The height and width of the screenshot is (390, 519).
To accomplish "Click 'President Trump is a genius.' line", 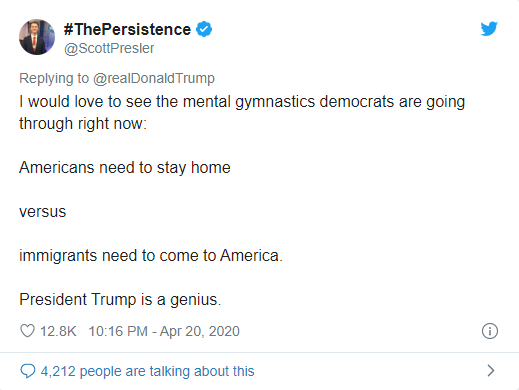I will click(x=120, y=299).
